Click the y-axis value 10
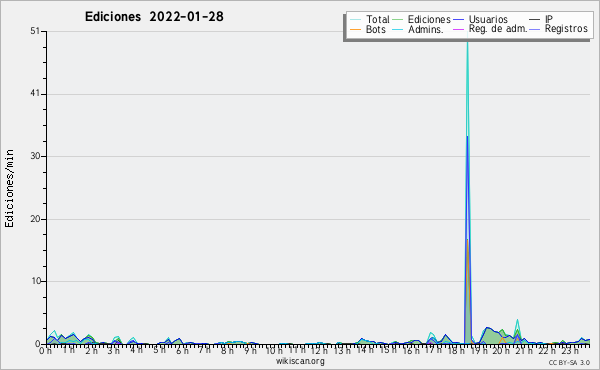The width and height of the screenshot is (600, 370). pyautogui.click(x=36, y=281)
